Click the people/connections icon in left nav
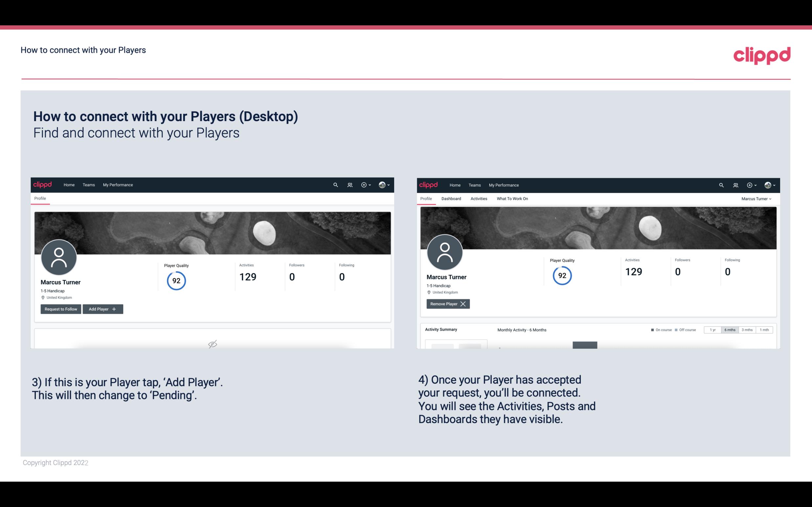 click(349, 185)
